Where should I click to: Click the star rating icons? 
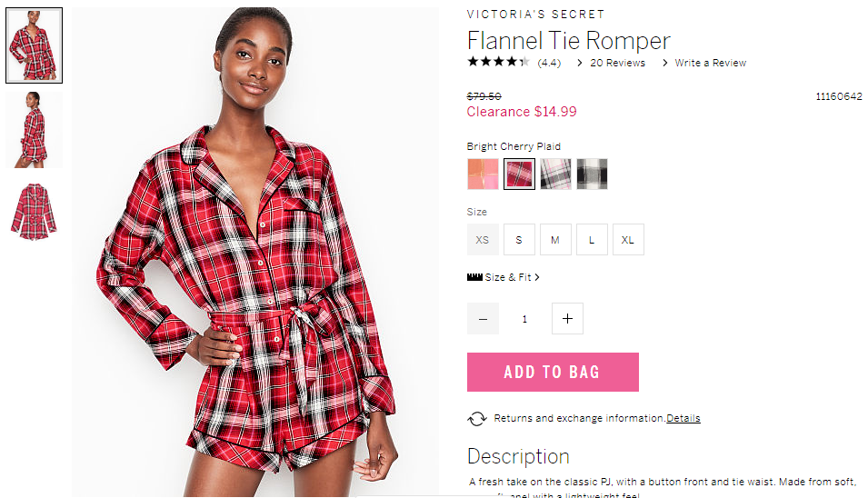498,62
